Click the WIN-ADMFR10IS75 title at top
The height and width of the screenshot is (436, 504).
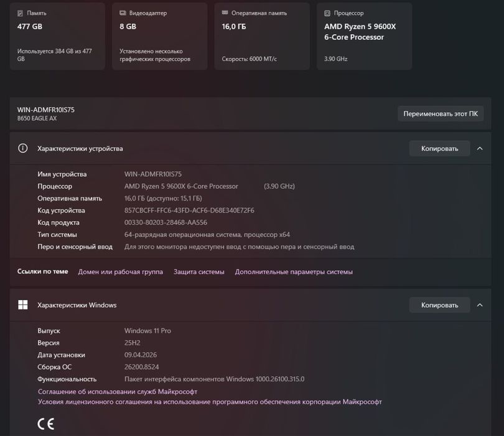46,110
